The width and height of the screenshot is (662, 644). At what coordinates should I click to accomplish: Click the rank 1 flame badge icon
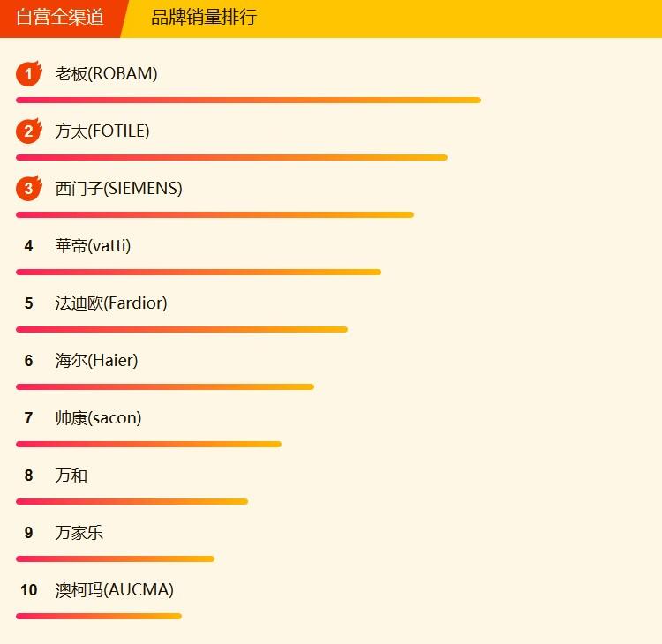(x=29, y=73)
